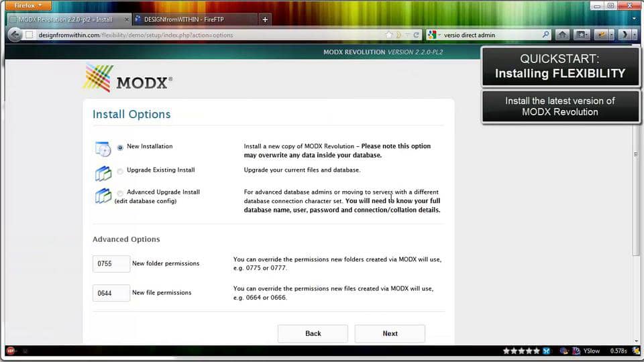
Task: Open the list all tabs dropdown arrow
Action: click(634, 19)
